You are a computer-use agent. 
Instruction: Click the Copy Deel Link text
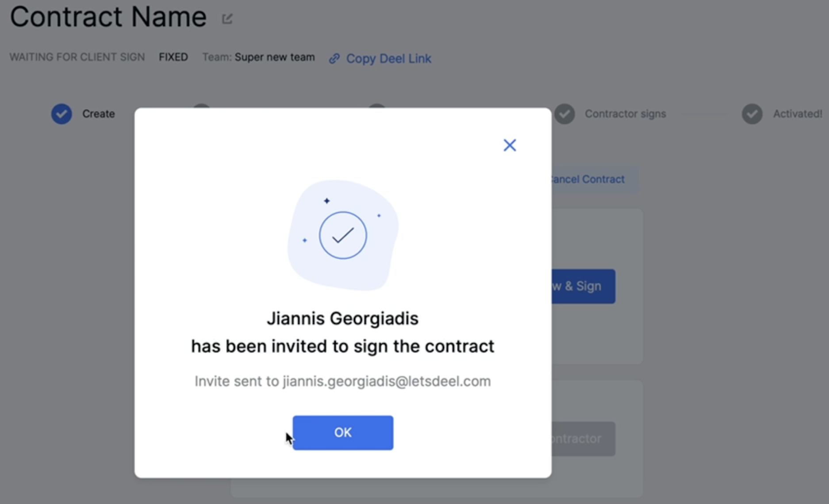(388, 58)
